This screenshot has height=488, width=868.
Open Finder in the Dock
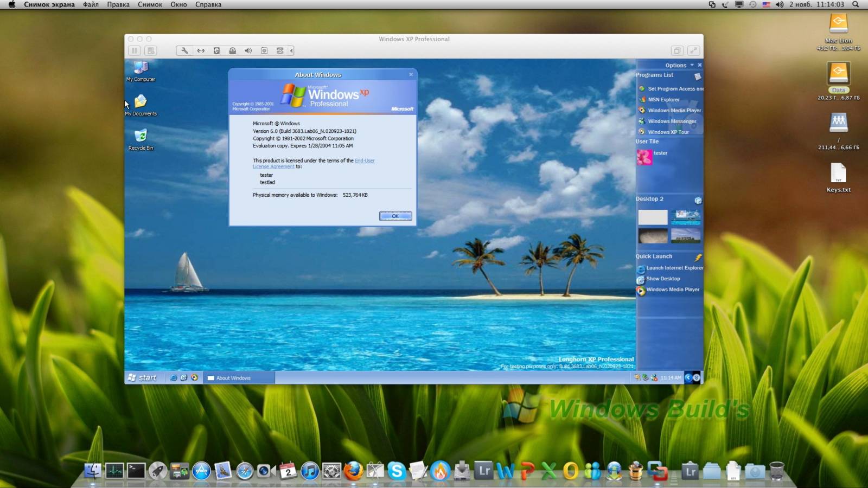[93, 471]
